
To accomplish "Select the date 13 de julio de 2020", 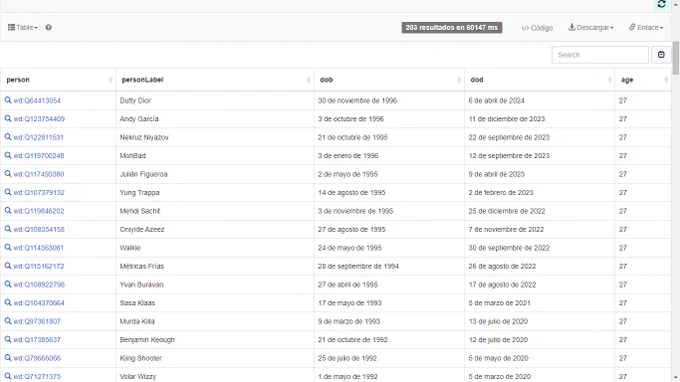I will 498,322.
